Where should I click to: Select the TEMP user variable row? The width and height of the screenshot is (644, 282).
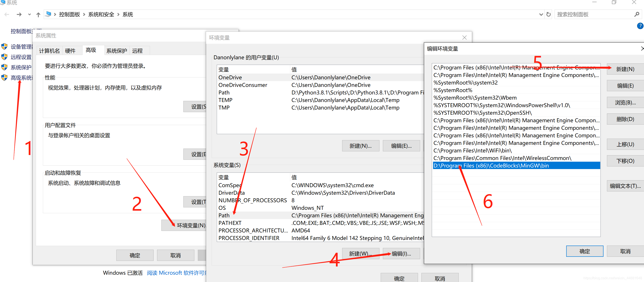pyautogui.click(x=321, y=100)
